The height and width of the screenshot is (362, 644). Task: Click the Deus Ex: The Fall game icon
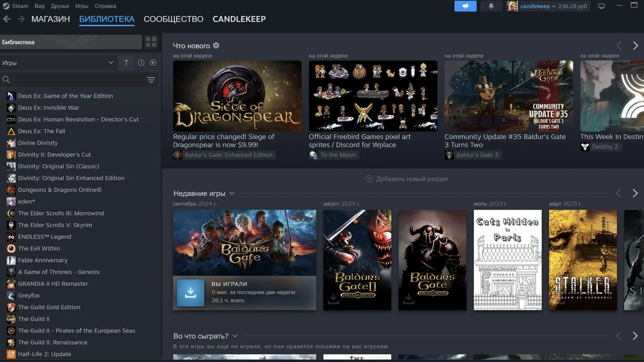(x=11, y=131)
